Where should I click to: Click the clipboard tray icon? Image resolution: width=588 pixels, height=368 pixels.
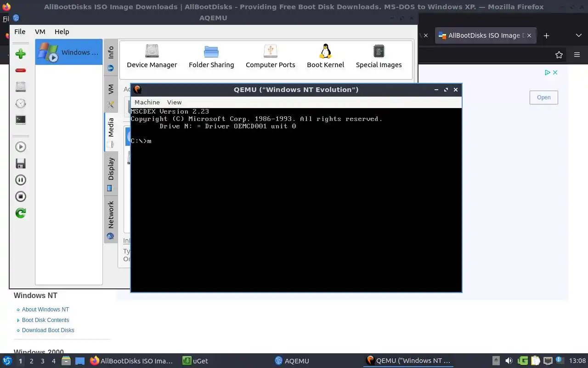[x=535, y=361]
